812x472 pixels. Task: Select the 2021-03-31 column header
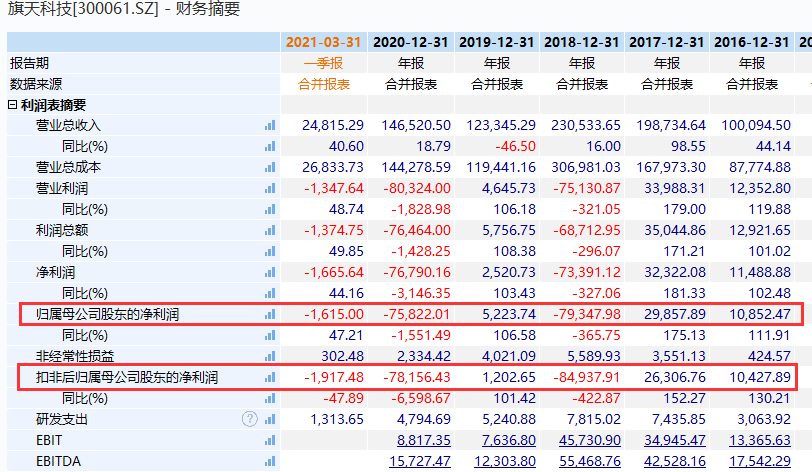[x=324, y=42]
